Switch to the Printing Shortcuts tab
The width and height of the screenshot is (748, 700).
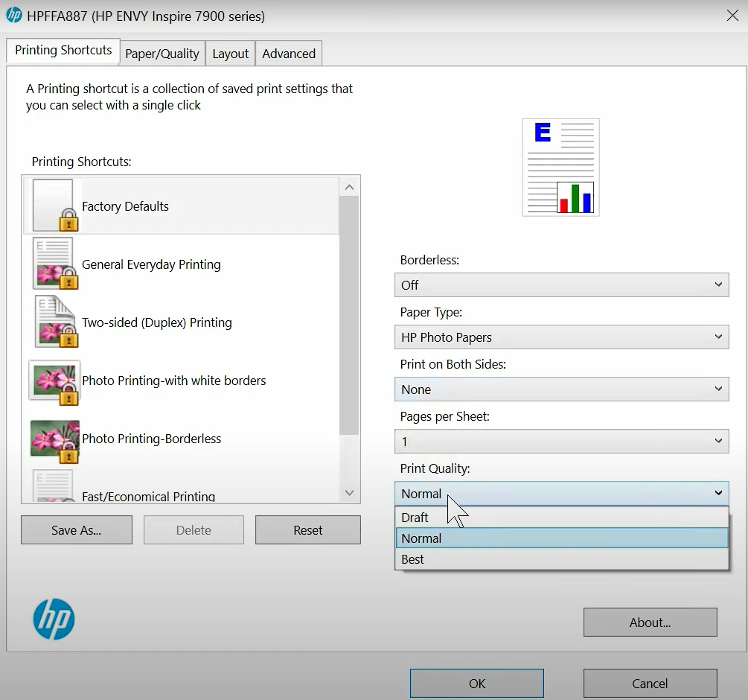tap(63, 50)
